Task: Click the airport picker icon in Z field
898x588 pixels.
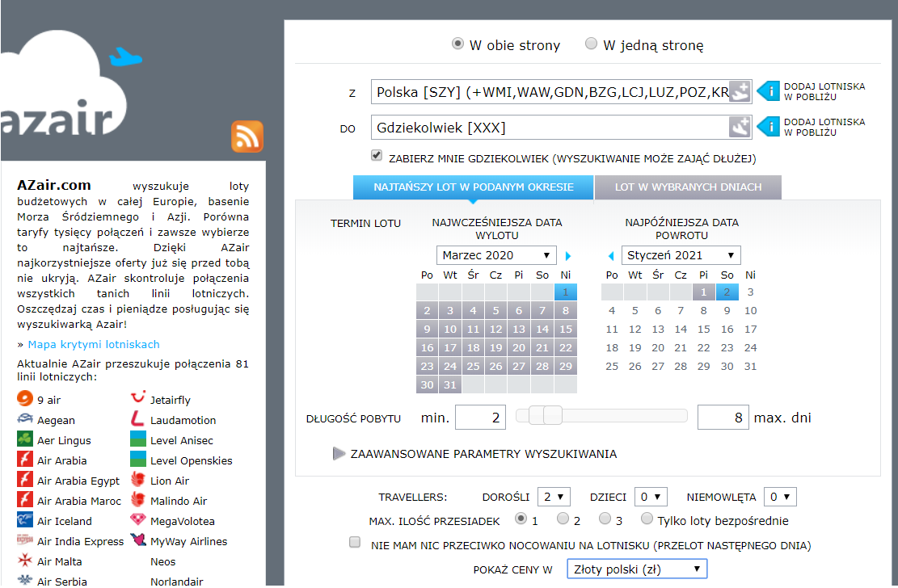Action: [x=740, y=91]
